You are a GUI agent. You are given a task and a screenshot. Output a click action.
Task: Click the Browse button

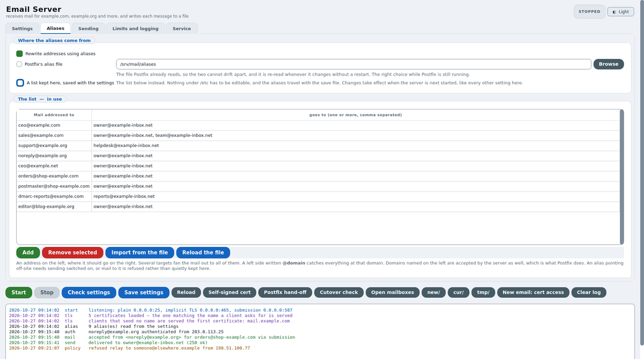tap(609, 64)
